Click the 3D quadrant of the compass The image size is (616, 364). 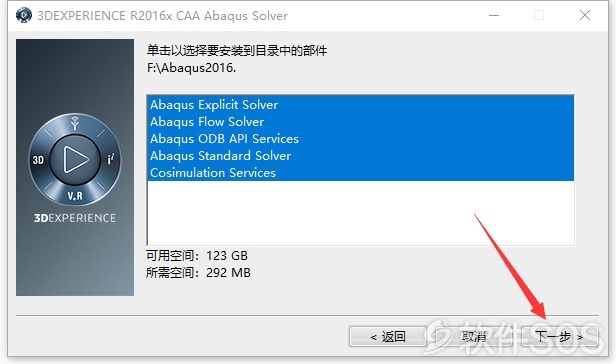pos(38,160)
